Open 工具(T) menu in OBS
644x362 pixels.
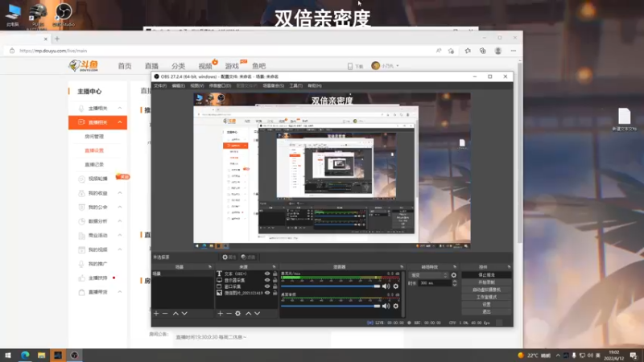pos(295,86)
